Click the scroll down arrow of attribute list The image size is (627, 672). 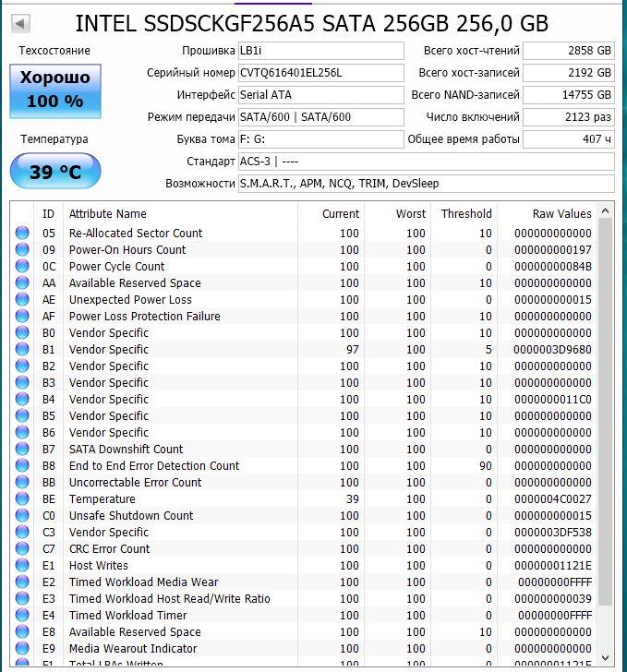tap(605, 658)
